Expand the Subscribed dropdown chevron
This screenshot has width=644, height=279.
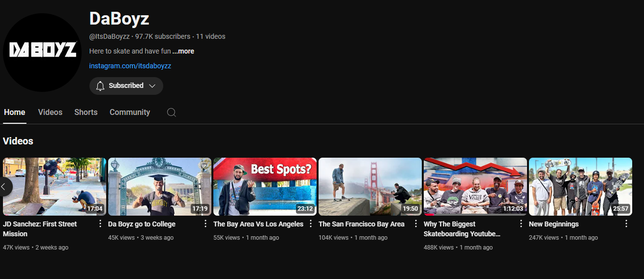click(x=152, y=86)
